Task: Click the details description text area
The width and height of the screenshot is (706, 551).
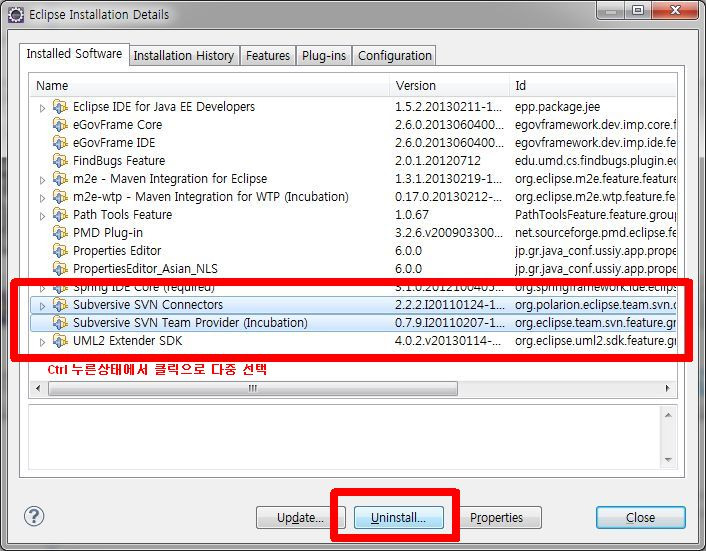Action: pos(344,437)
